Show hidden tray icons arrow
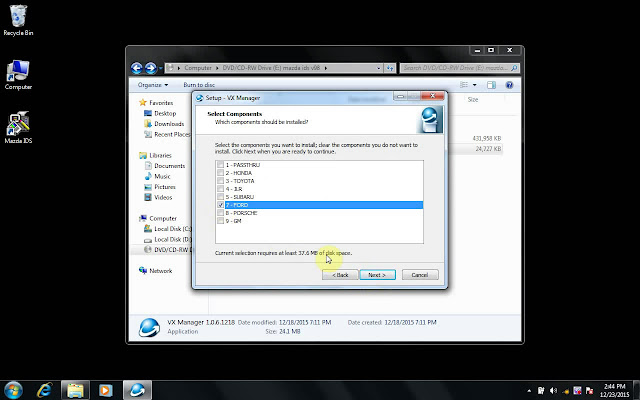The image size is (640, 400). click(529, 391)
